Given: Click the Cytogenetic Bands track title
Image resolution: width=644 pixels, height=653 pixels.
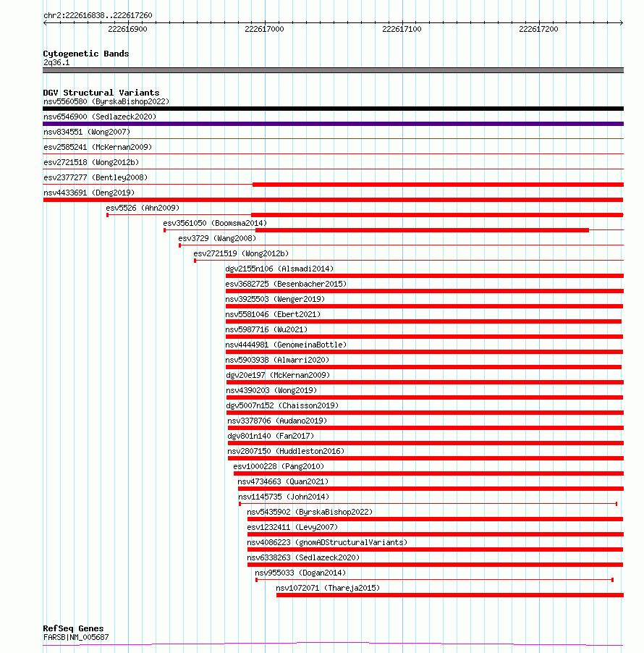Looking at the screenshot, I should click(x=86, y=54).
